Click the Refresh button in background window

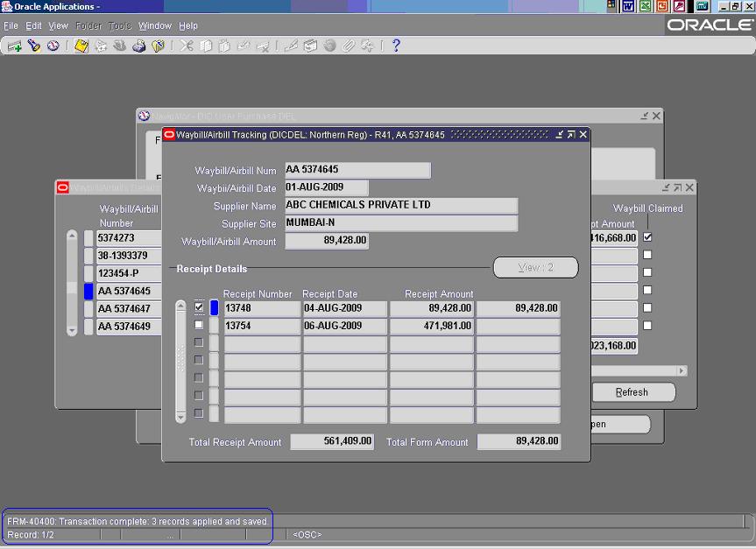pyautogui.click(x=632, y=392)
